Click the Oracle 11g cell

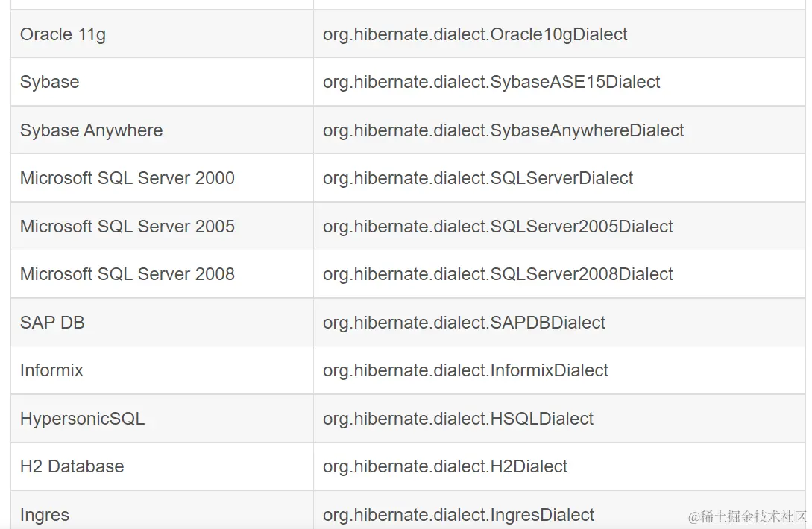pos(63,34)
